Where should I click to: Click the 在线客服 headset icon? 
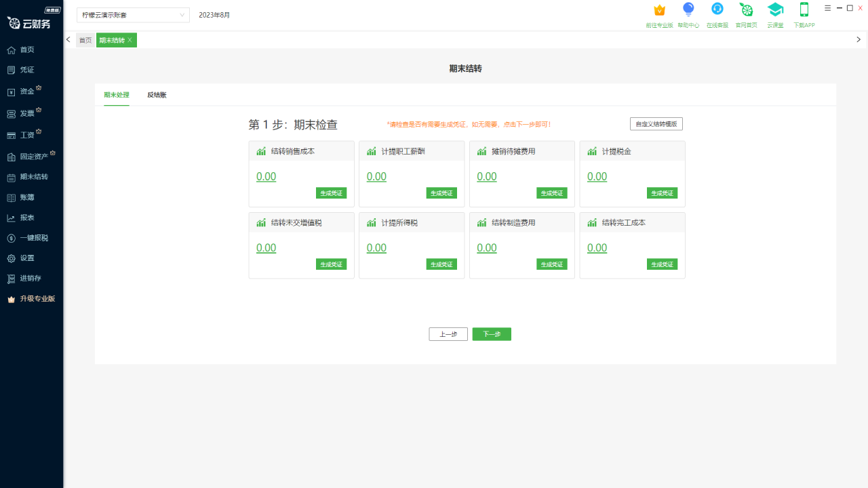tap(717, 9)
